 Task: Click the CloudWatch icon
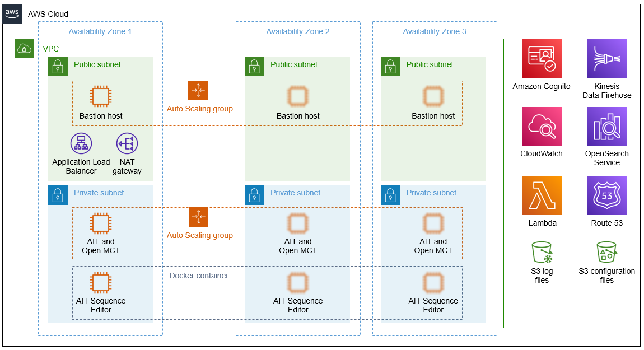542,127
